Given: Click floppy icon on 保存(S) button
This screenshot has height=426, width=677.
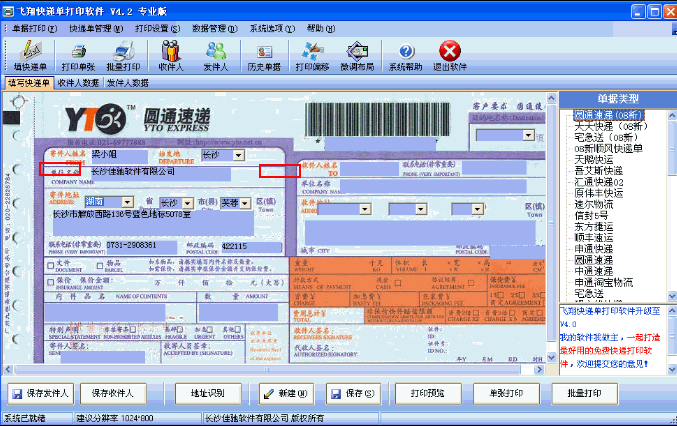Looking at the screenshot, I should click(336, 394).
